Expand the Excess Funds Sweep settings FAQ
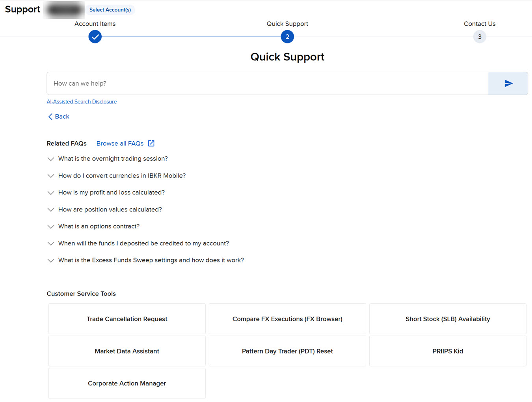The image size is (532, 402). [51, 260]
